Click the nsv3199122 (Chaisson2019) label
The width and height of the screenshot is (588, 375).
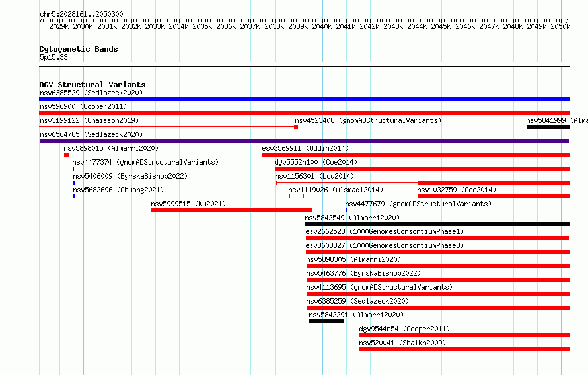coord(89,120)
